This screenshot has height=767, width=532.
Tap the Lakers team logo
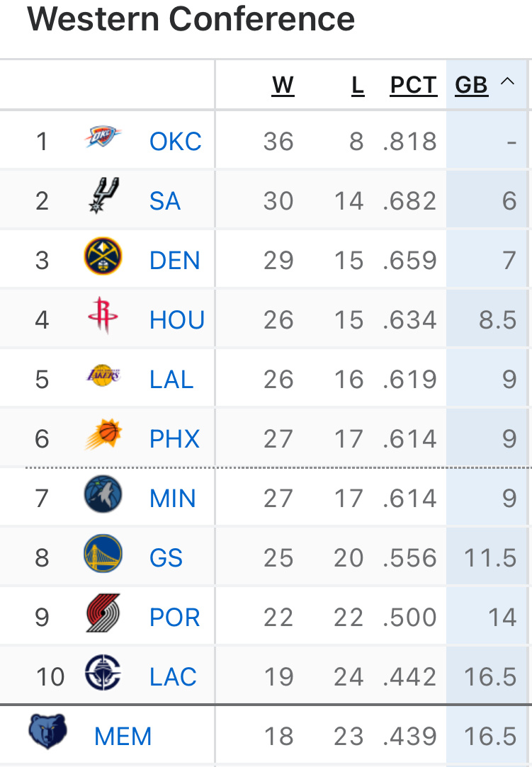(103, 375)
